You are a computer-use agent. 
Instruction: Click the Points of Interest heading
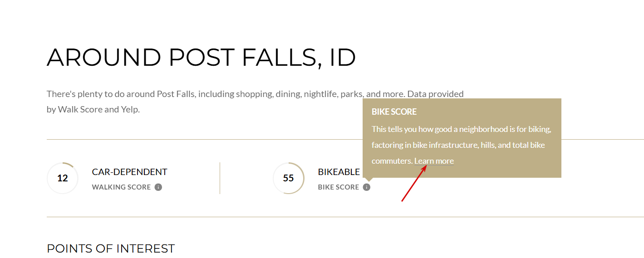pyautogui.click(x=111, y=248)
